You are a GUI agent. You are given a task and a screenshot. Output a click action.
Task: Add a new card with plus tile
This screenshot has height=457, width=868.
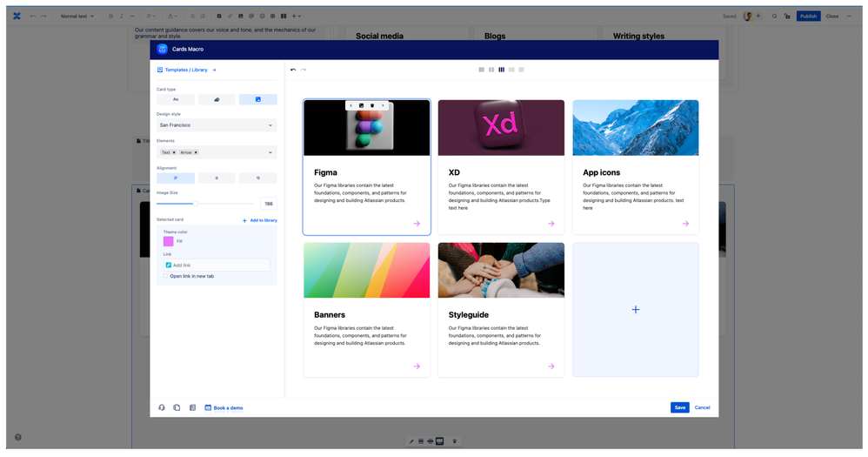(x=636, y=310)
